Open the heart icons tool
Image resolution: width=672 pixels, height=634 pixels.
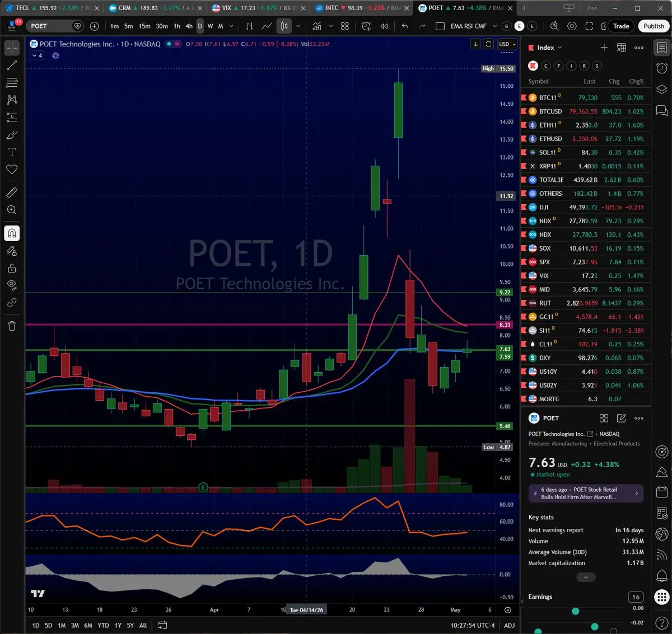pyautogui.click(x=12, y=170)
